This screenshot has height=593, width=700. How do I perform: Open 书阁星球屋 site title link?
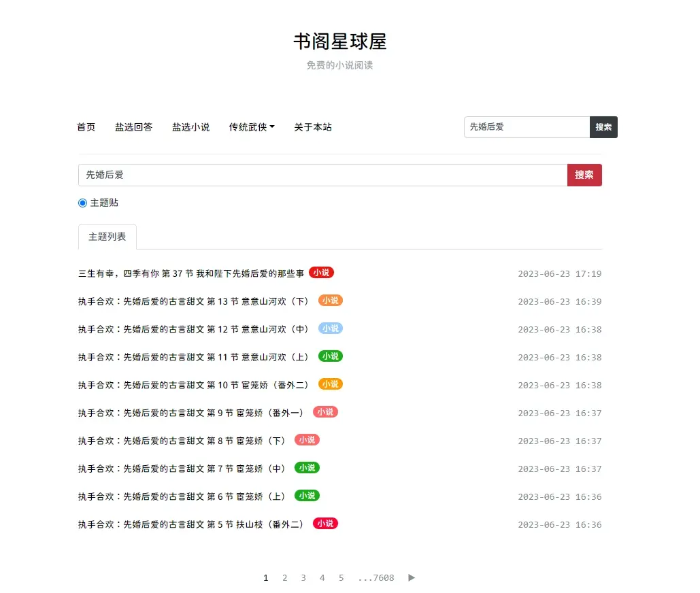339,41
